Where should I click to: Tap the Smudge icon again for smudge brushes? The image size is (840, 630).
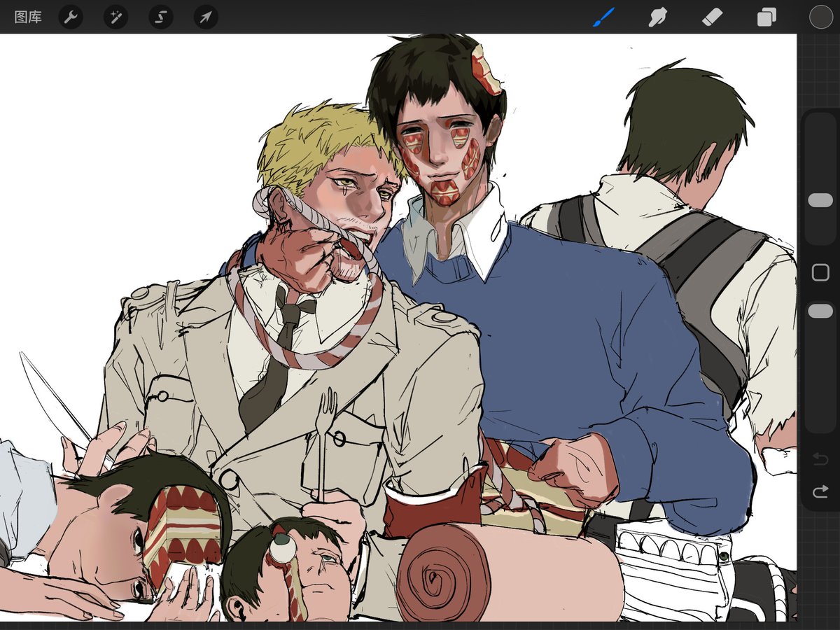click(x=658, y=17)
